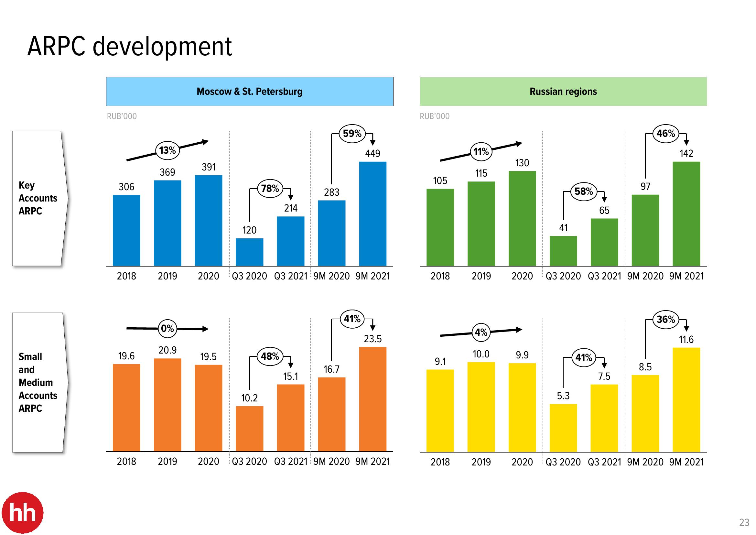Click the '2019' axis label under the orange chart
756x535 pixels.
(167, 462)
